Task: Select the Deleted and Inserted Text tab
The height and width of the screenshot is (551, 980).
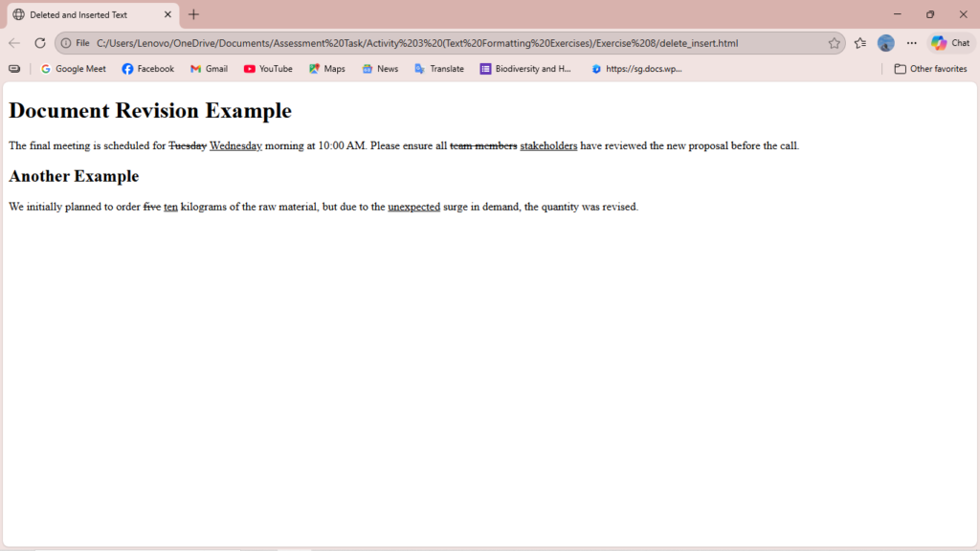Action: 86,14
